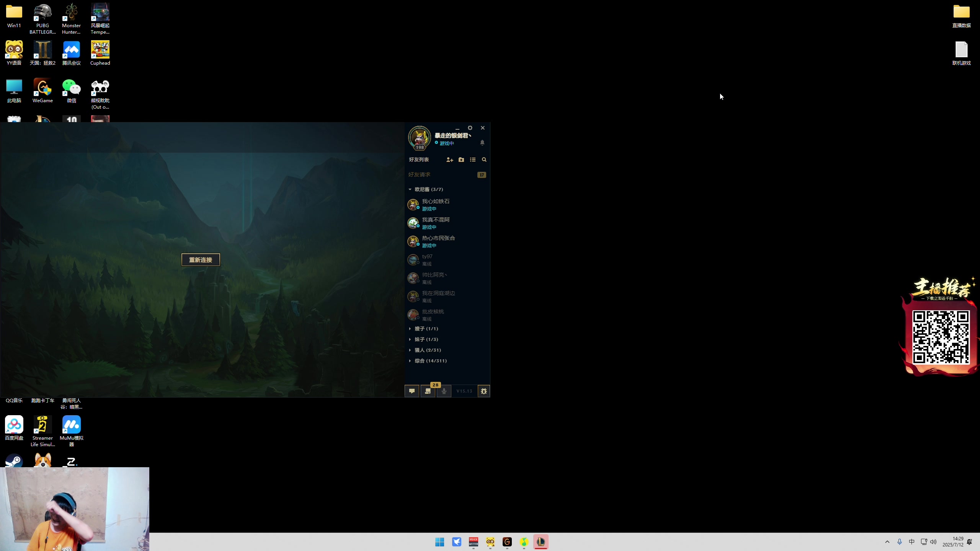Open 微信 WeChat desktop shortcut
Image resolution: width=980 pixels, height=551 pixels.
tap(72, 91)
